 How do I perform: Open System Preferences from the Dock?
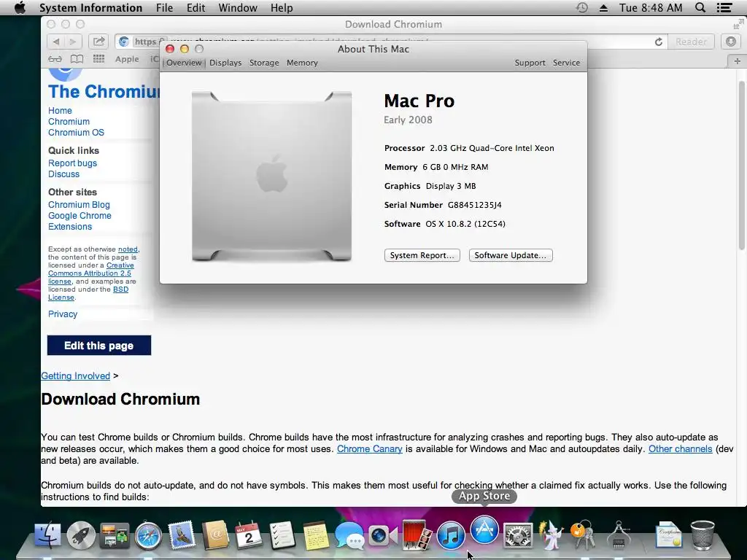[x=518, y=535]
